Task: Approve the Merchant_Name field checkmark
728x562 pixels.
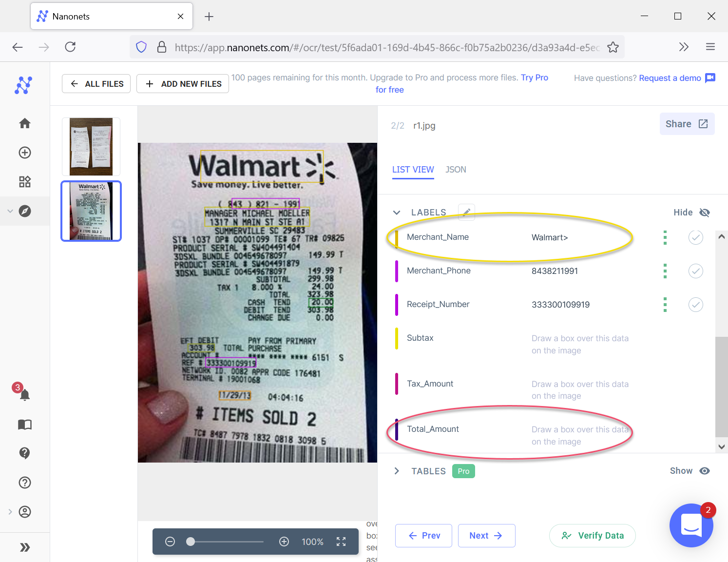Action: 695,237
